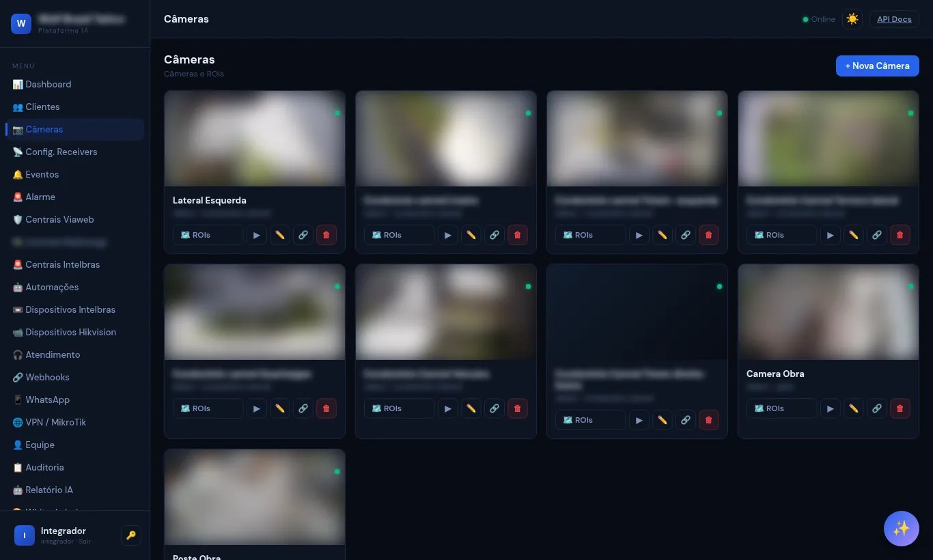The height and width of the screenshot is (560, 933).
Task: Play the Camera Obra stream
Action: coord(831,408)
